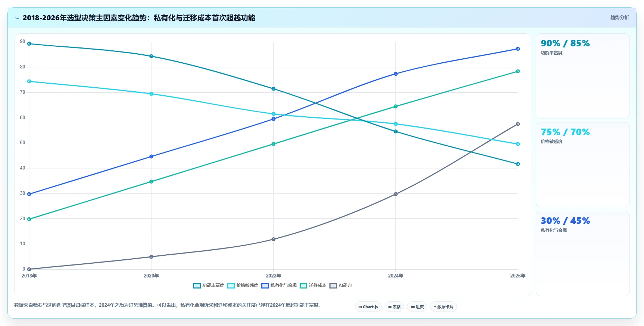Click the 迁移成本 data point at 2022年
This screenshot has height=326, width=644.
(274, 144)
